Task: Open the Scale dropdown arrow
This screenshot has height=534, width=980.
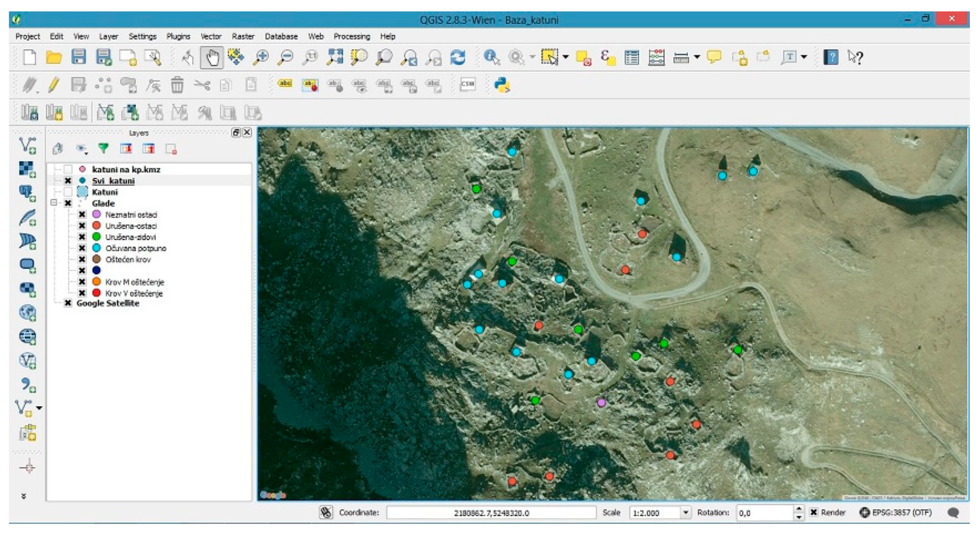Action: (x=686, y=512)
